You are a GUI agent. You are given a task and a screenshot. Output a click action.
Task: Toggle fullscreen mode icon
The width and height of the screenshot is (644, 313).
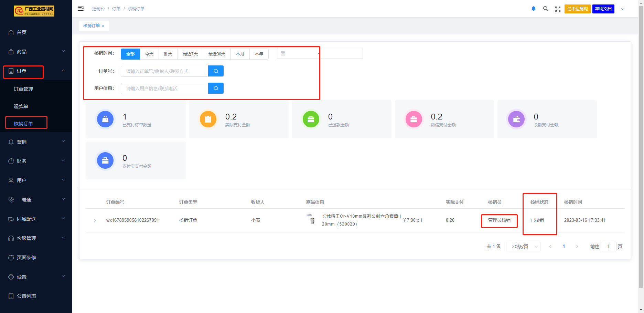tap(558, 9)
